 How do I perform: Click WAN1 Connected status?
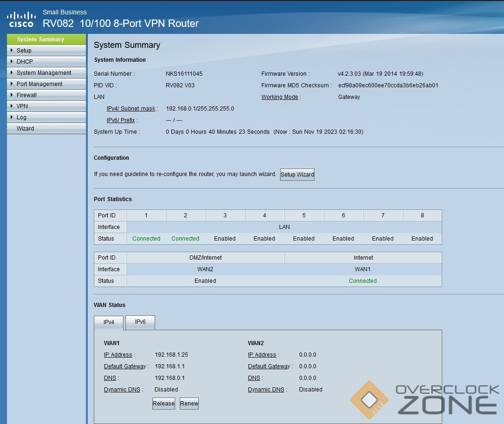click(363, 280)
